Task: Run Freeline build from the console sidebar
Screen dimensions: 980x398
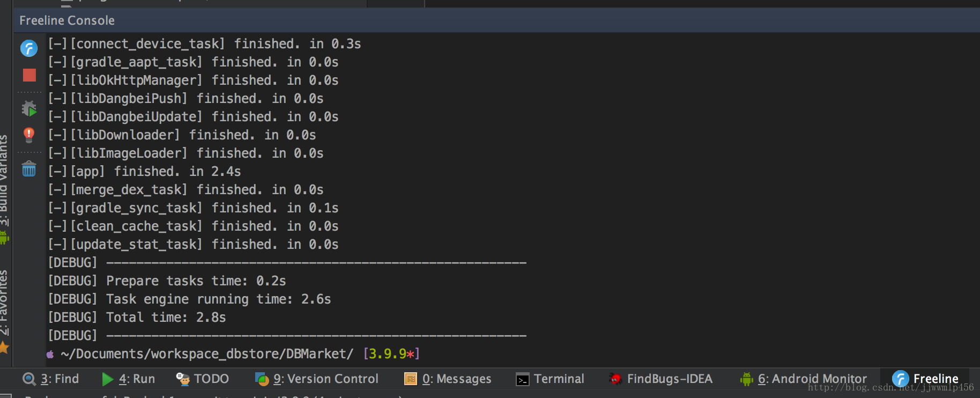Action: [x=29, y=48]
